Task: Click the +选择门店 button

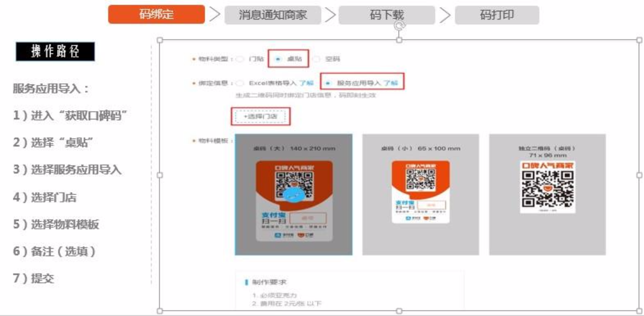Action: (x=260, y=116)
